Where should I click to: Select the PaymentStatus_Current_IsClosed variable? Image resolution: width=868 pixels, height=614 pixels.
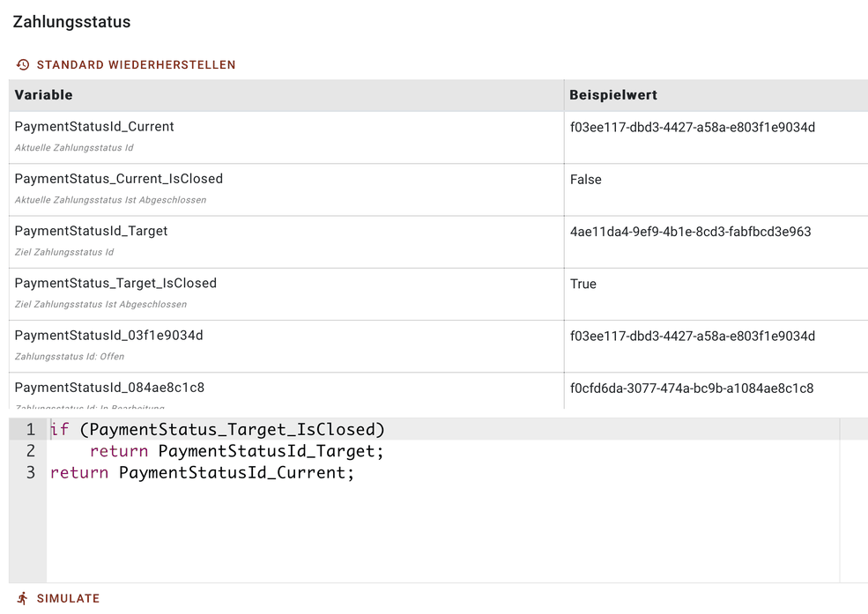(118, 179)
